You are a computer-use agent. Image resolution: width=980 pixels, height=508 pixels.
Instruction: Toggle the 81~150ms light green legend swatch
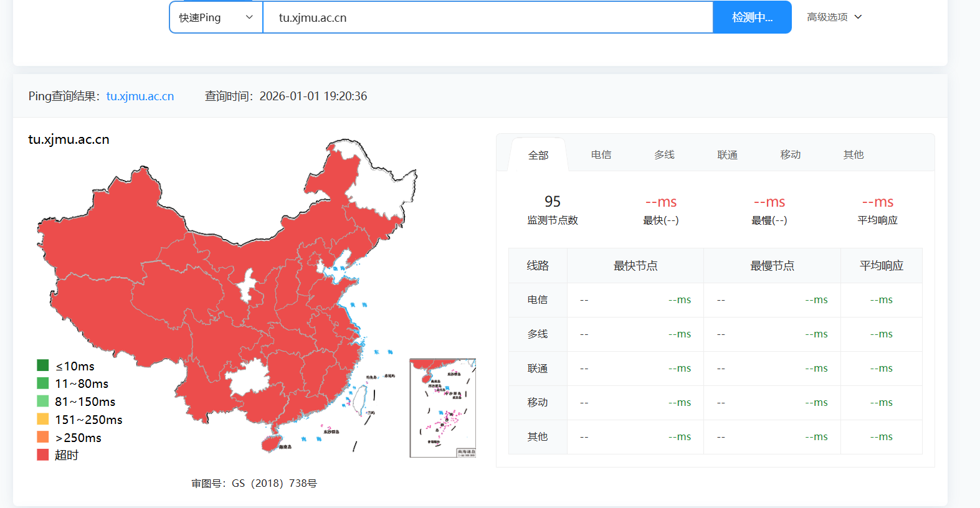tap(43, 401)
